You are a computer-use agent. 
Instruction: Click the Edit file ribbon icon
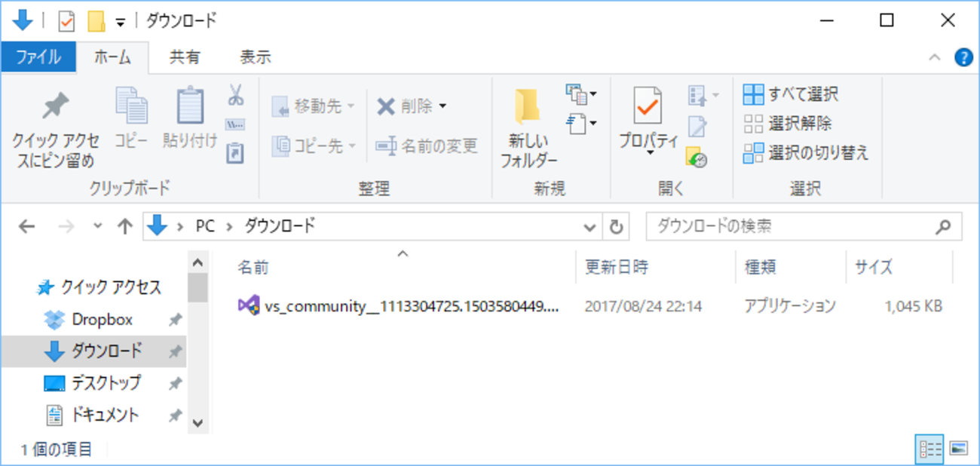tap(697, 127)
